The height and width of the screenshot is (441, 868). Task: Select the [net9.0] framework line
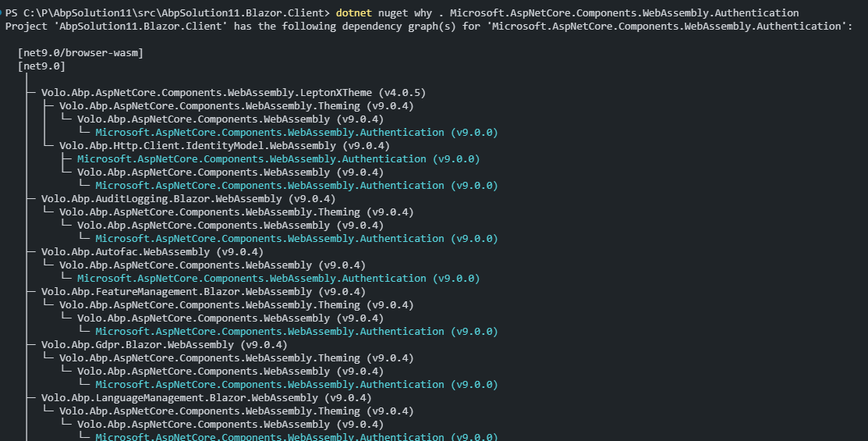(41, 66)
